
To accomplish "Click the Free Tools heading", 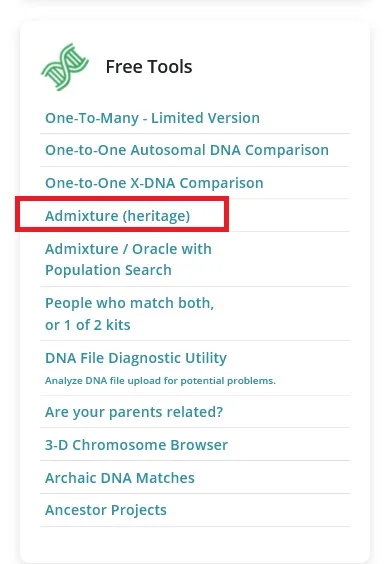I will coord(149,67).
